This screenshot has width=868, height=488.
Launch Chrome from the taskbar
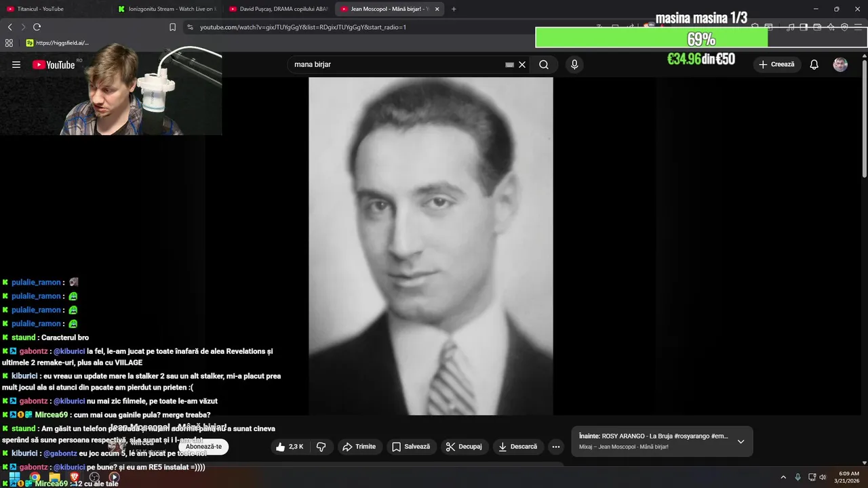[x=35, y=477]
